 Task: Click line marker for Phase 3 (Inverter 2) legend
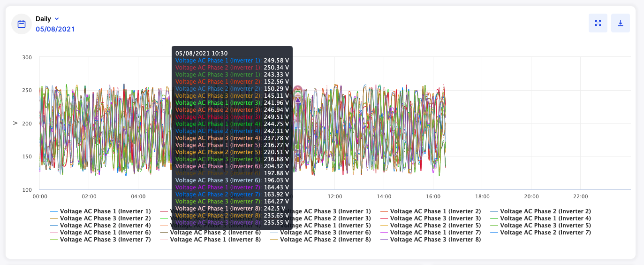click(x=54, y=218)
